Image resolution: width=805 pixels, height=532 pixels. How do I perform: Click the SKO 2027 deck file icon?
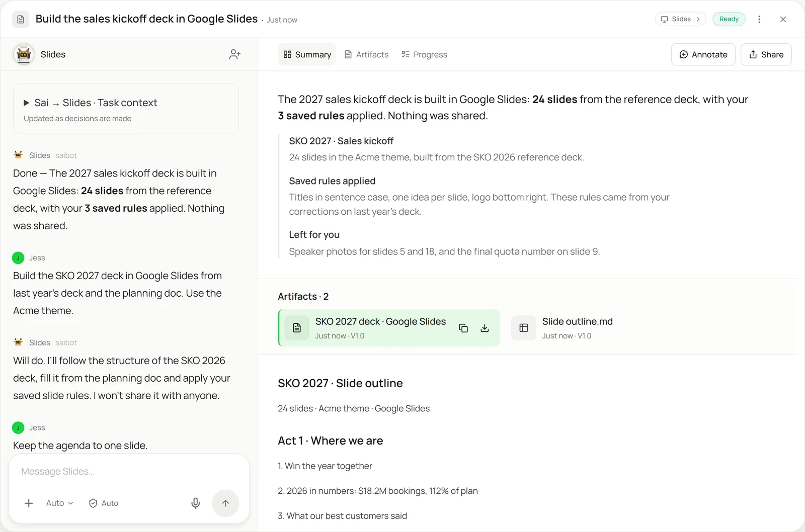tap(297, 328)
